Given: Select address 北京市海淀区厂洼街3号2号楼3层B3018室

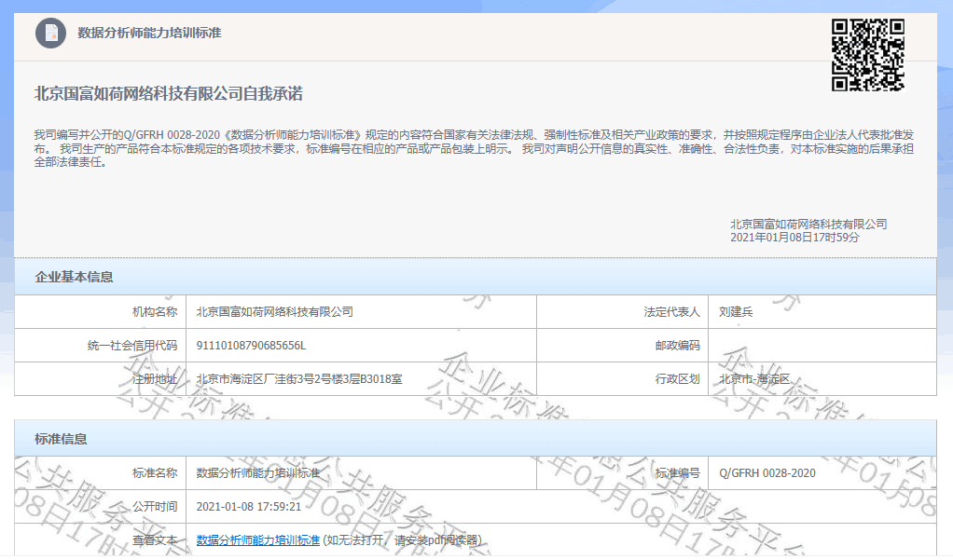Looking at the screenshot, I should [x=299, y=379].
